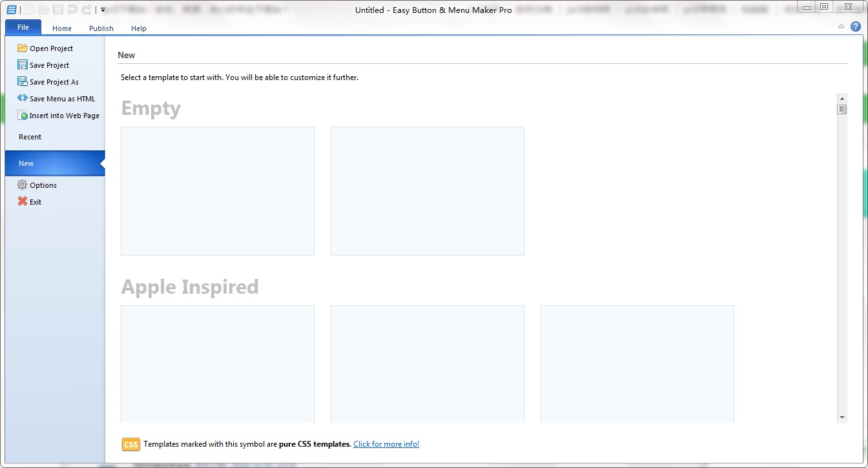This screenshot has width=868, height=468.
Task: Collapse the ribbon using the chevron
Action: (841, 26)
